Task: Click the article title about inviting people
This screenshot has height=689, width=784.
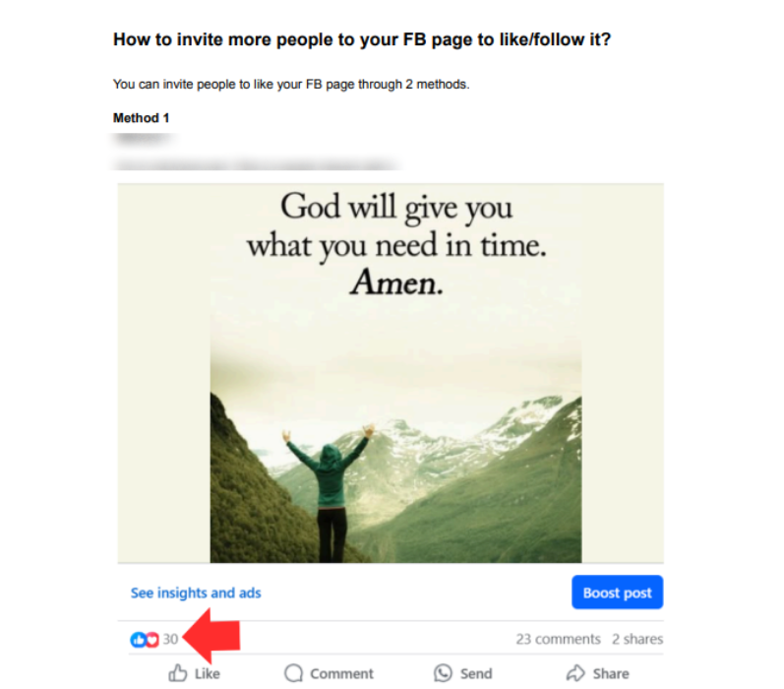Action: pyautogui.click(x=362, y=39)
